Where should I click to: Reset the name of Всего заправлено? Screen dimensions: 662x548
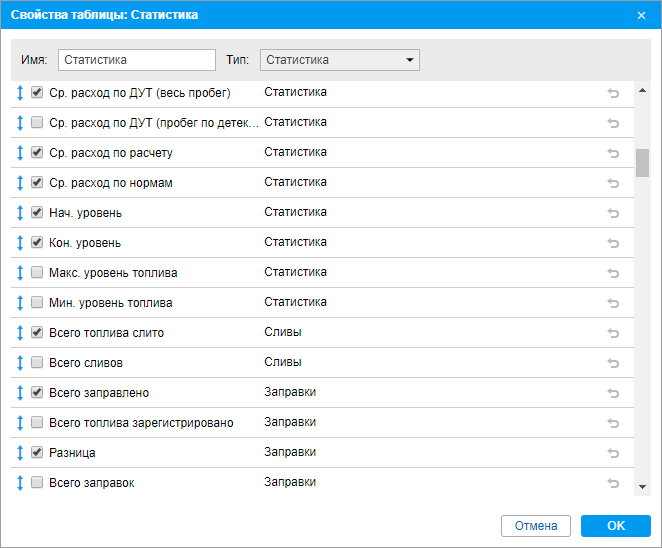click(x=613, y=393)
